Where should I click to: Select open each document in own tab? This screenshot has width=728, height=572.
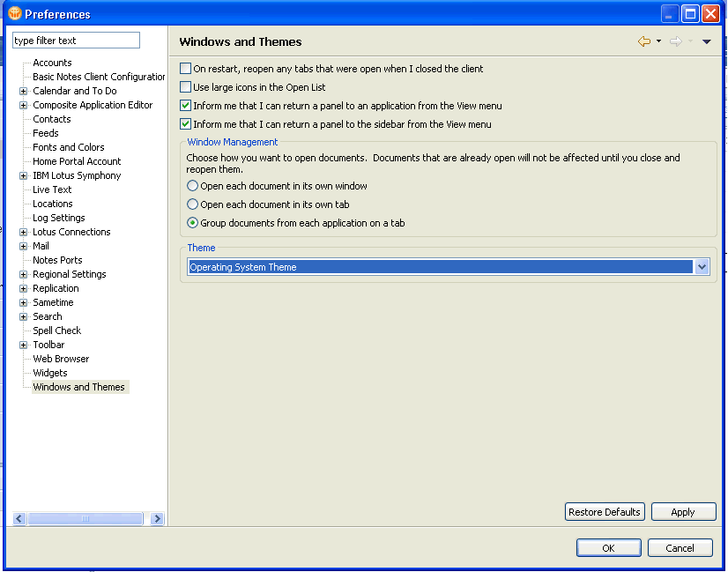193,204
